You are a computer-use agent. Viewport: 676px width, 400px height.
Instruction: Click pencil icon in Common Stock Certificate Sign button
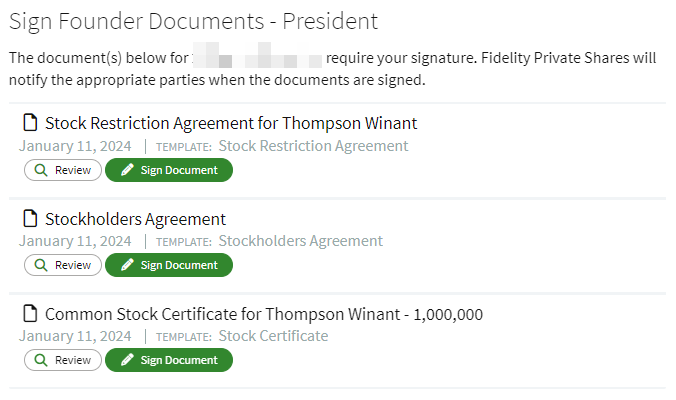tap(127, 359)
